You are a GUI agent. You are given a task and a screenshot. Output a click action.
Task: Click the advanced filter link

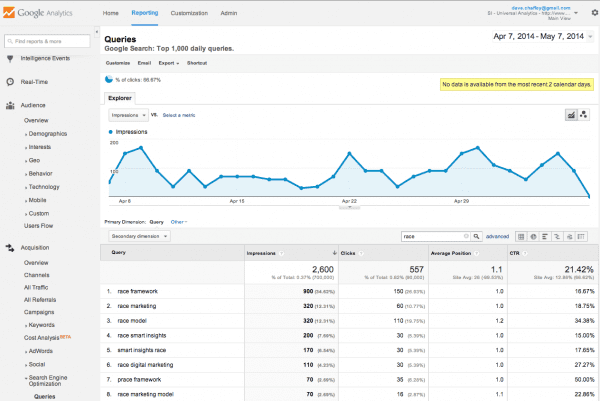tap(497, 236)
